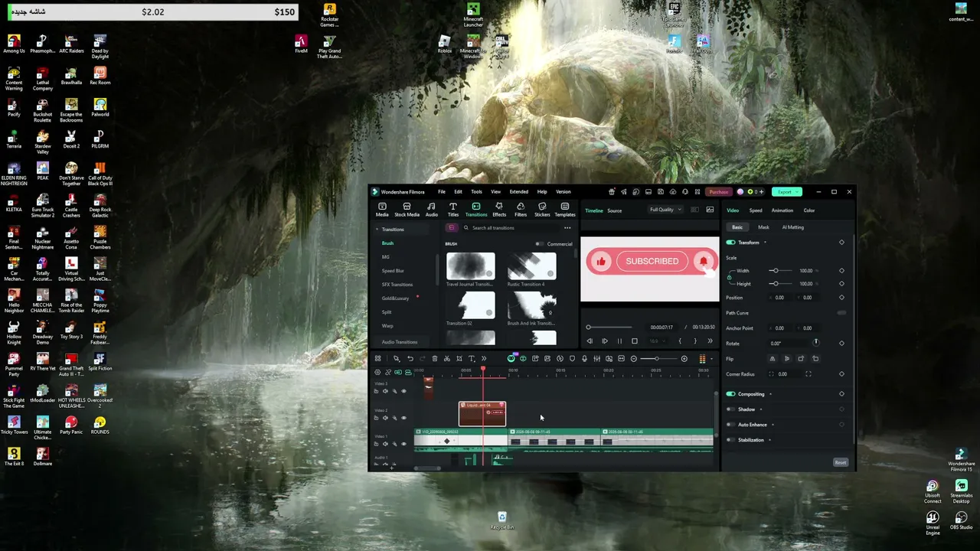Hide the Video 1 track with eye icon

click(404, 444)
